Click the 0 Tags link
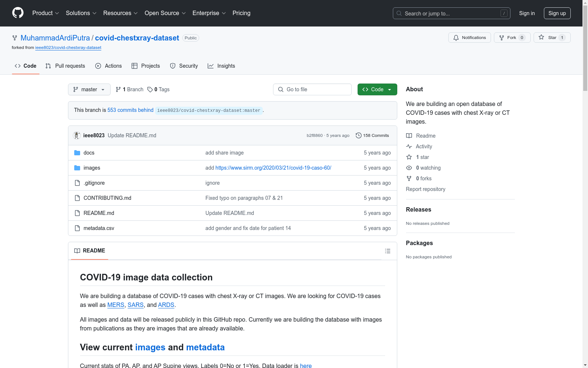 (x=158, y=89)
